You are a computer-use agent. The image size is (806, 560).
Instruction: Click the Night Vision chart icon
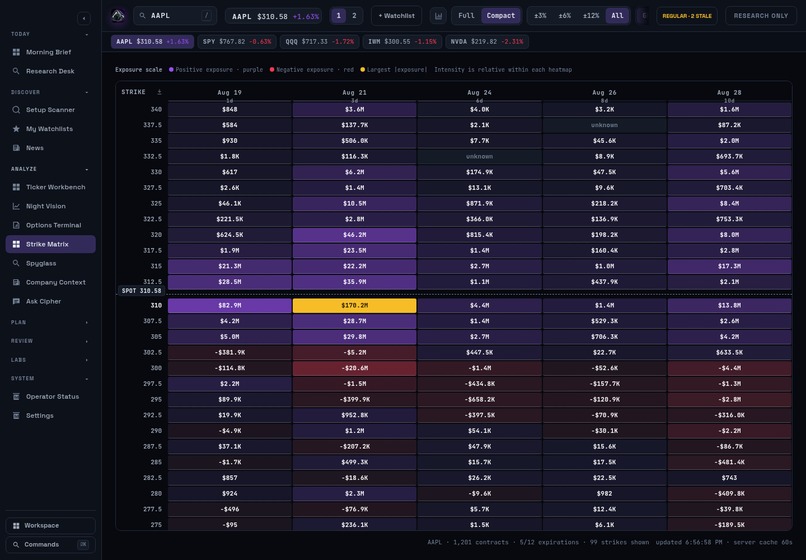click(x=16, y=206)
